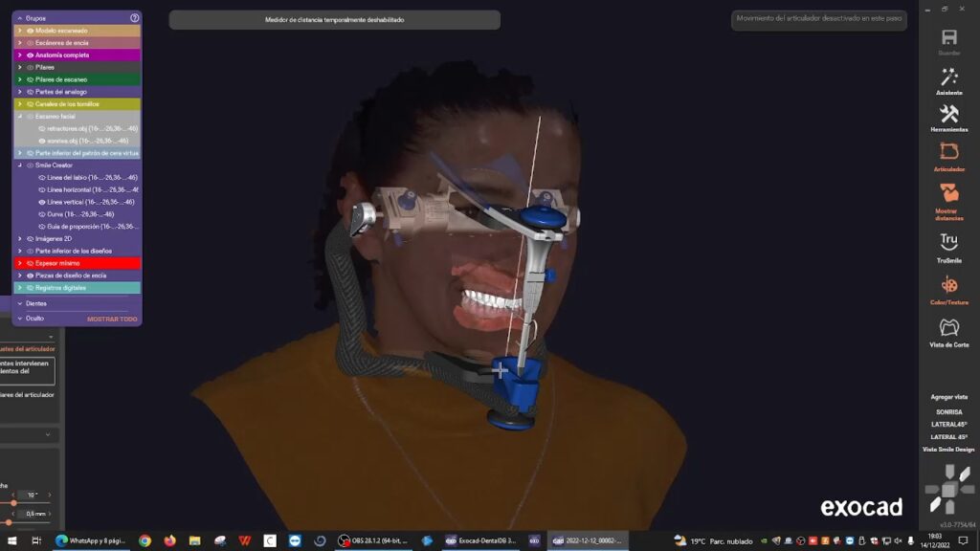
Task: Expand the Pilares group arrow
Action: tap(19, 68)
